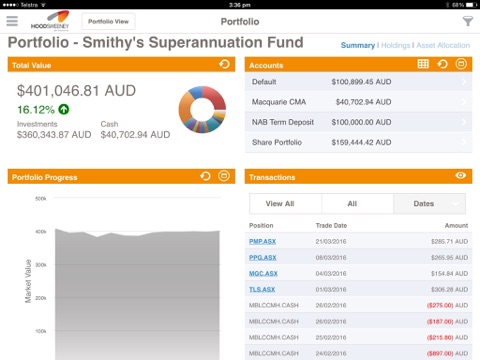Open the TLS.ASX position link
The height and width of the screenshot is (360, 480).
pyautogui.click(x=262, y=289)
